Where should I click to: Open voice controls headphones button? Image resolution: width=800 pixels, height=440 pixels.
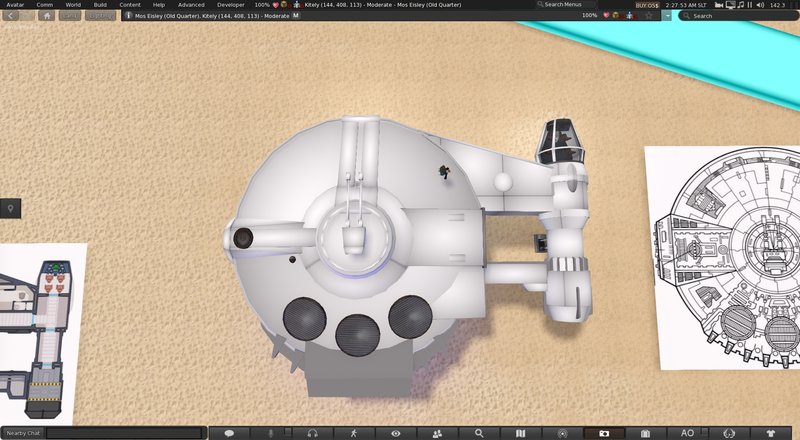pyautogui.click(x=313, y=433)
